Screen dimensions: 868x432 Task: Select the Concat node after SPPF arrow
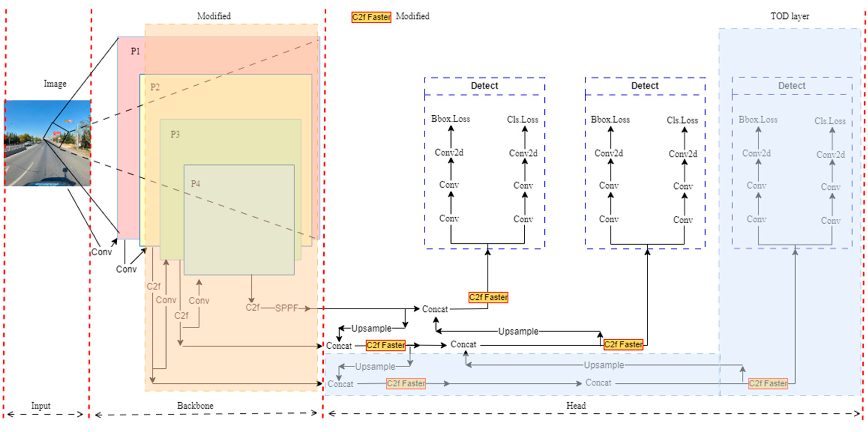(435, 309)
